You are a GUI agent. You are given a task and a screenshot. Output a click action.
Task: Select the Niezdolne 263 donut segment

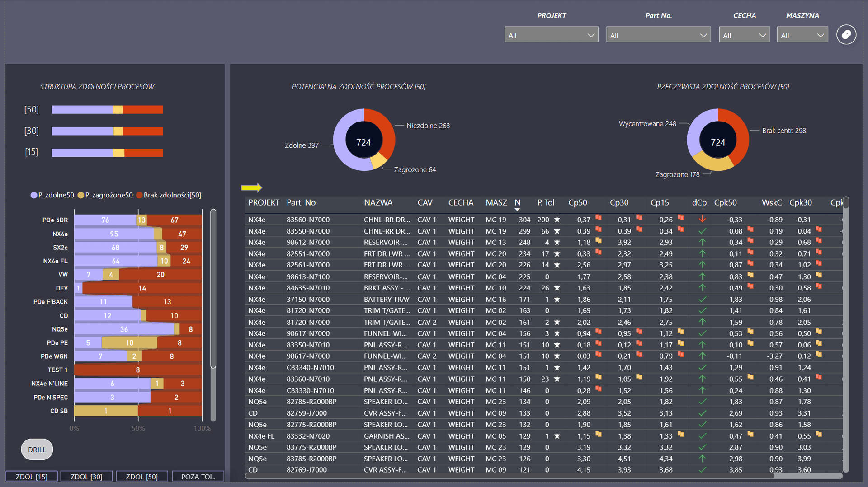[x=387, y=132]
